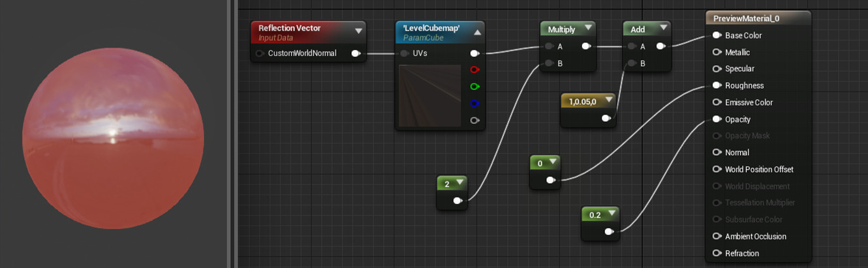The height and width of the screenshot is (268, 868).
Task: Click the CustomWorldNormal input pin
Action: tap(261, 53)
